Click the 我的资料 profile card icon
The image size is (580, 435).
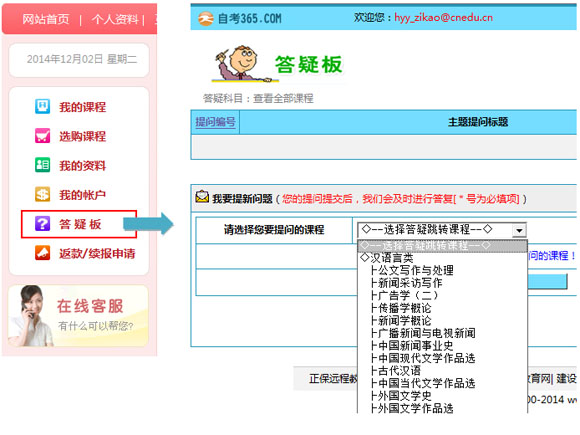[43, 165]
